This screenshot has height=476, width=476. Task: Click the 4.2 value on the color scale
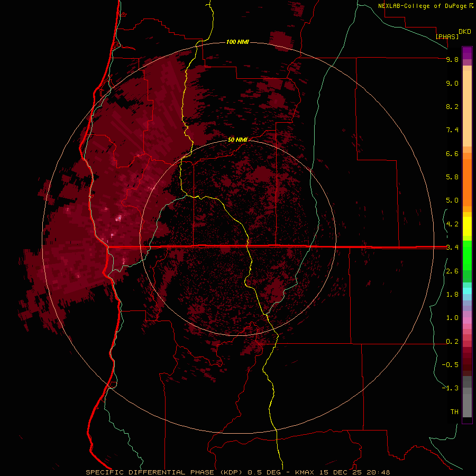(452, 224)
